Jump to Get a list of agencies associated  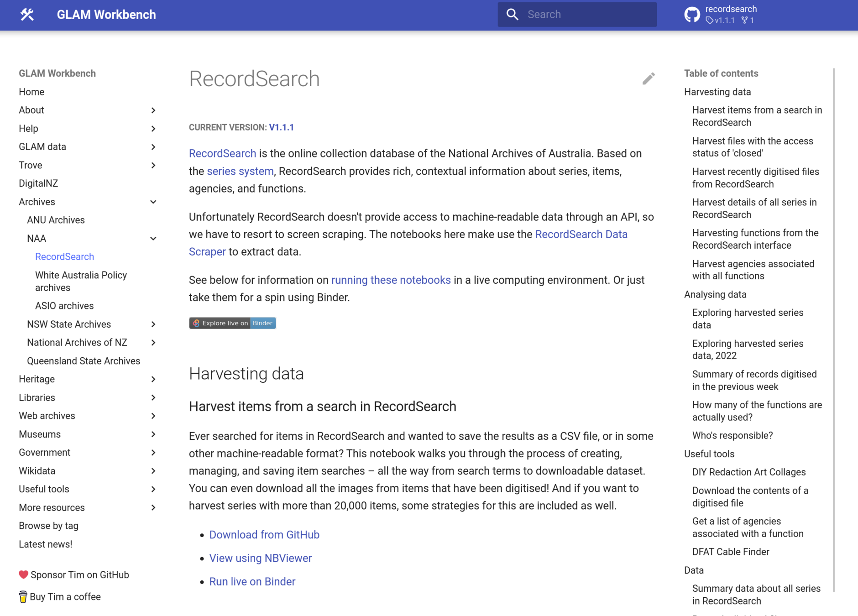coord(748,527)
